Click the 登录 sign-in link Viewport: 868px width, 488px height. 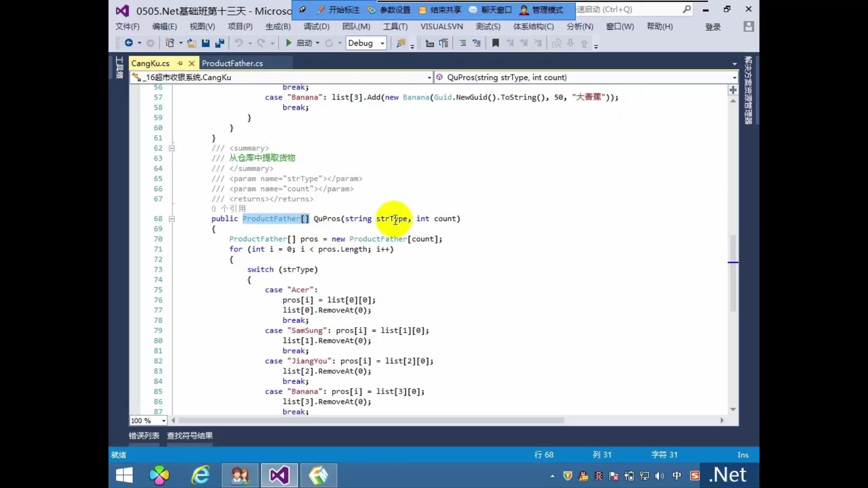pos(713,27)
